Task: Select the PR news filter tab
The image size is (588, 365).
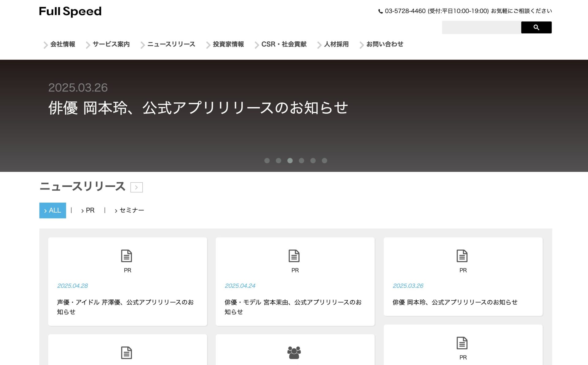Action: coord(88,211)
